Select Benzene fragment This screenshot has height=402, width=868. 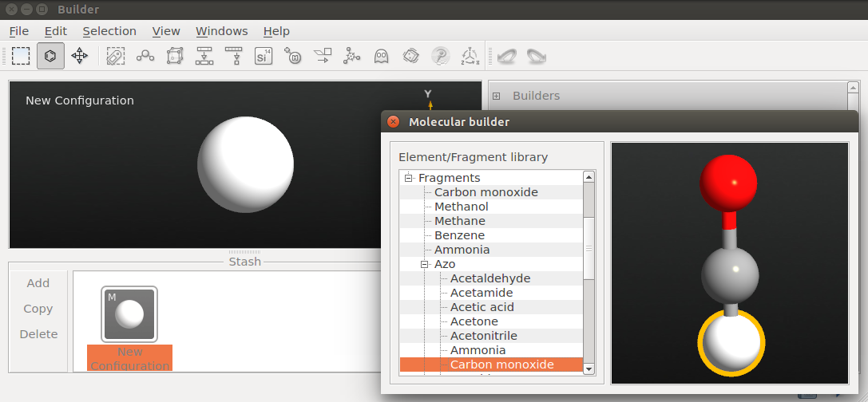459,235
